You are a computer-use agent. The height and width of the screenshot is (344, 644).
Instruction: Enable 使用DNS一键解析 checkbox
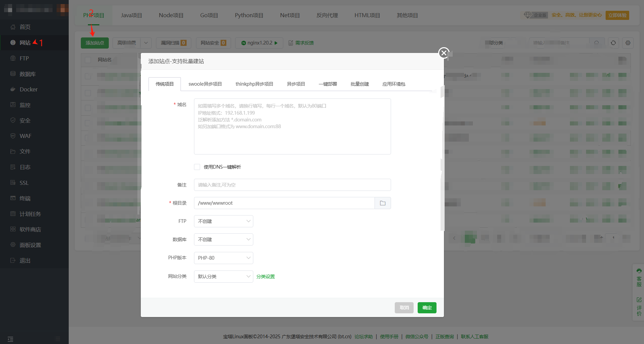tap(197, 167)
